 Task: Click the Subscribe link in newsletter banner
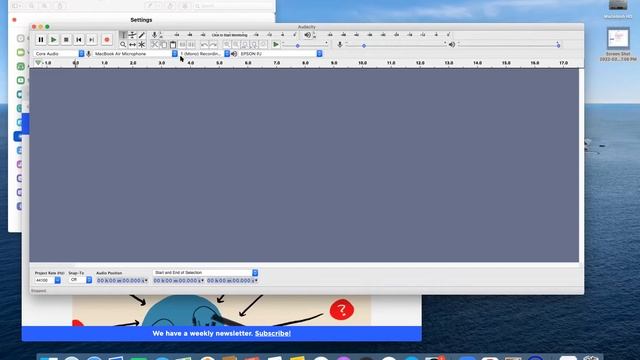pos(273,333)
